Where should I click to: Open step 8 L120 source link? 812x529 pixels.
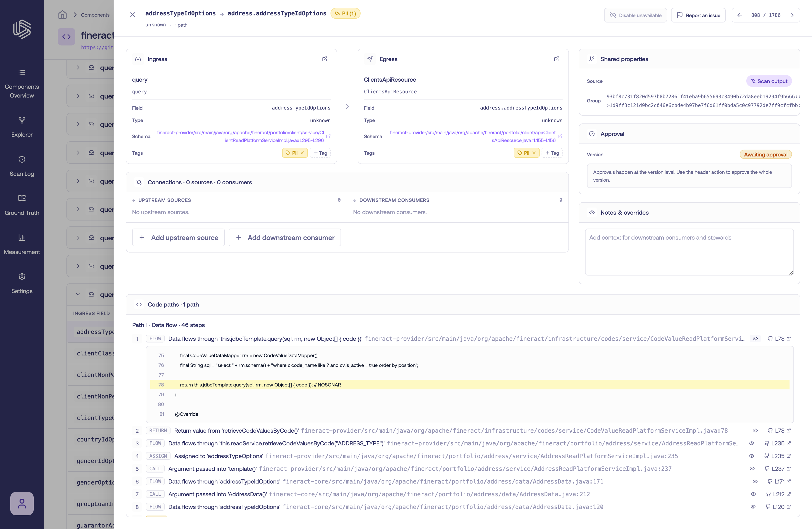(779, 507)
